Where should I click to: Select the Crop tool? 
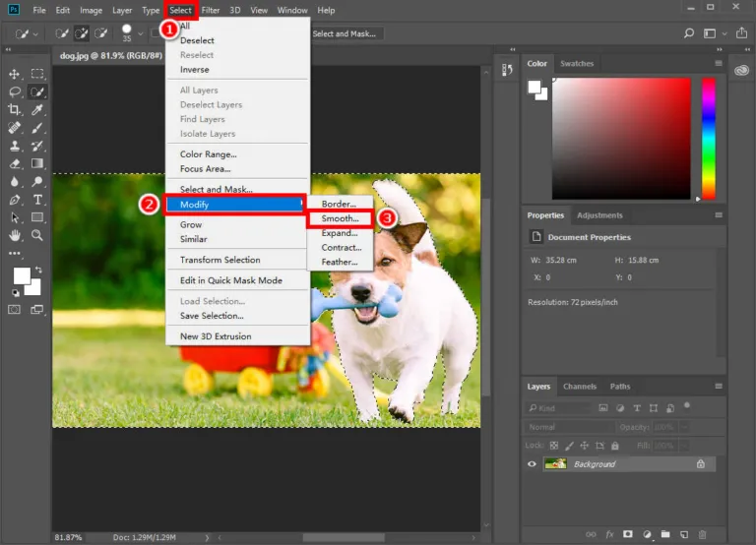[x=15, y=109]
